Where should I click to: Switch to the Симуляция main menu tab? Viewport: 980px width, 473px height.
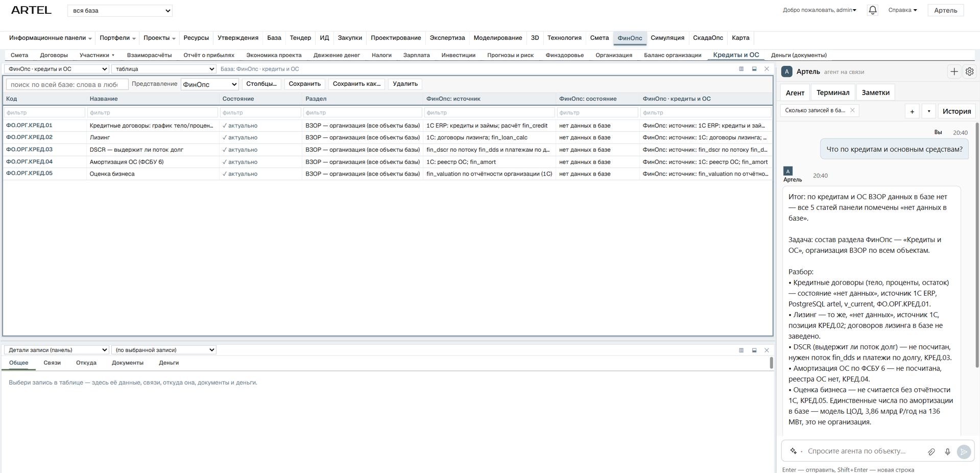[667, 38]
